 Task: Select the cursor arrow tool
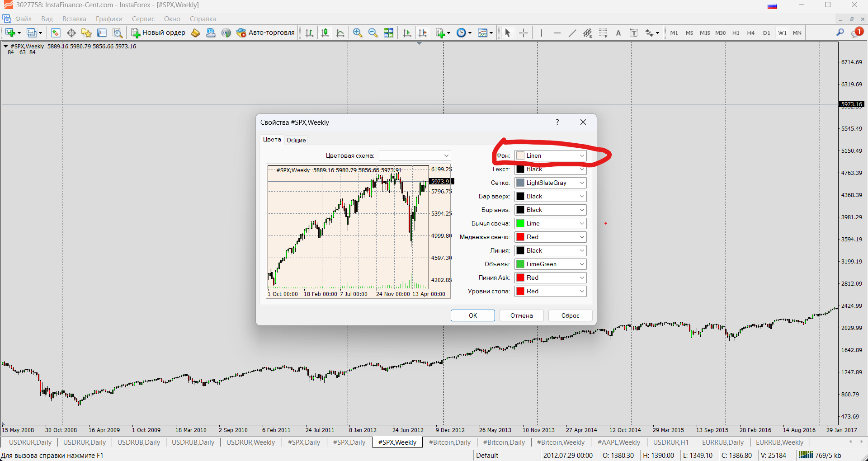508,33
